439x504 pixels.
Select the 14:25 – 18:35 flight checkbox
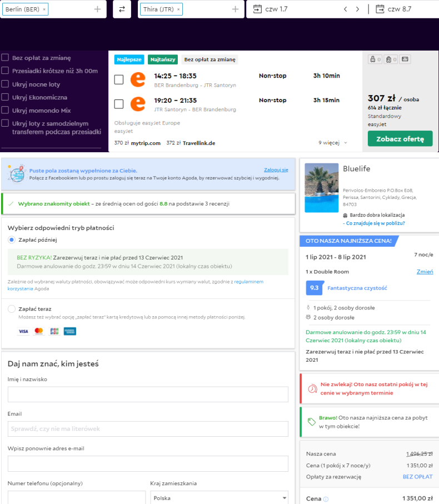click(x=119, y=79)
